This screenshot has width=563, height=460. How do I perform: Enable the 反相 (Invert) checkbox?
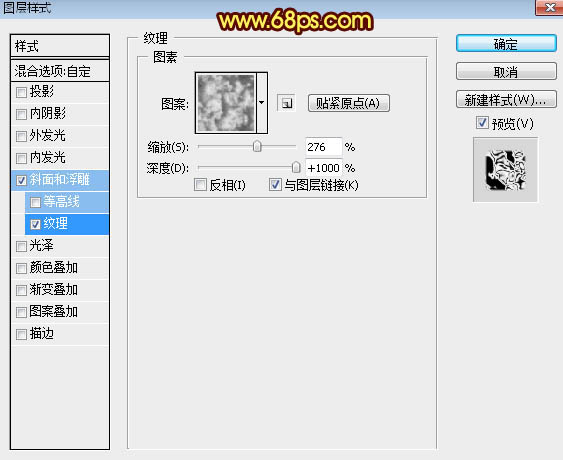pyautogui.click(x=200, y=185)
